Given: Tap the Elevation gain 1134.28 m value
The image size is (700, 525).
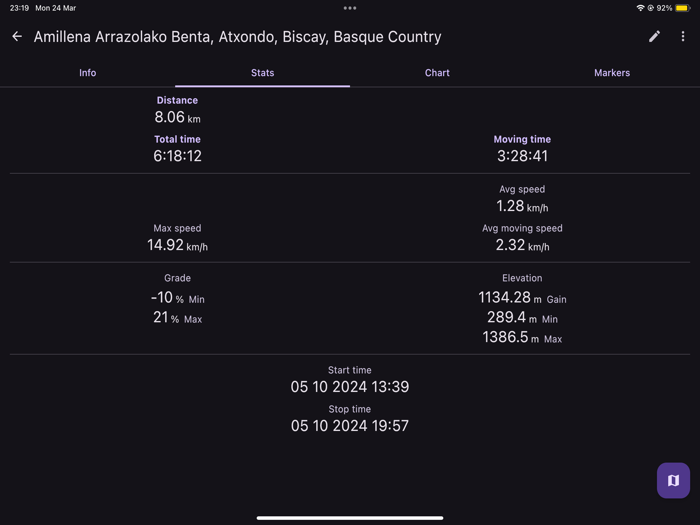Looking at the screenshot, I should coord(522,297).
